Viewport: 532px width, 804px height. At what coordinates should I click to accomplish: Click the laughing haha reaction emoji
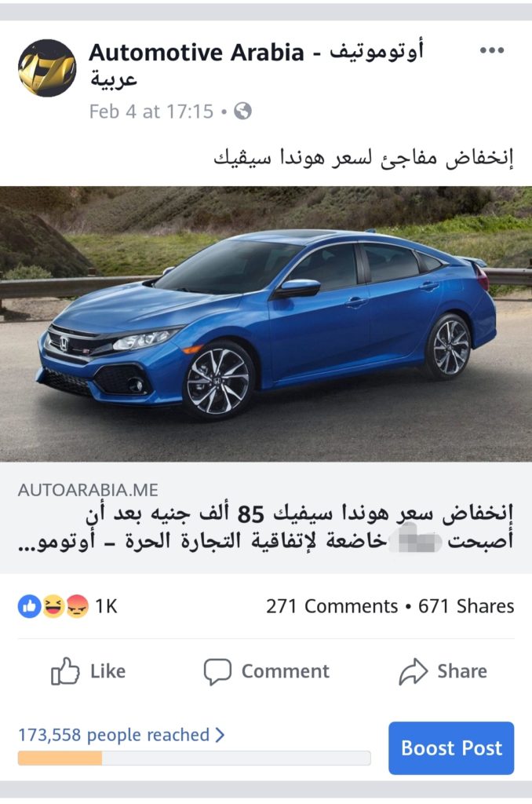coord(53,606)
